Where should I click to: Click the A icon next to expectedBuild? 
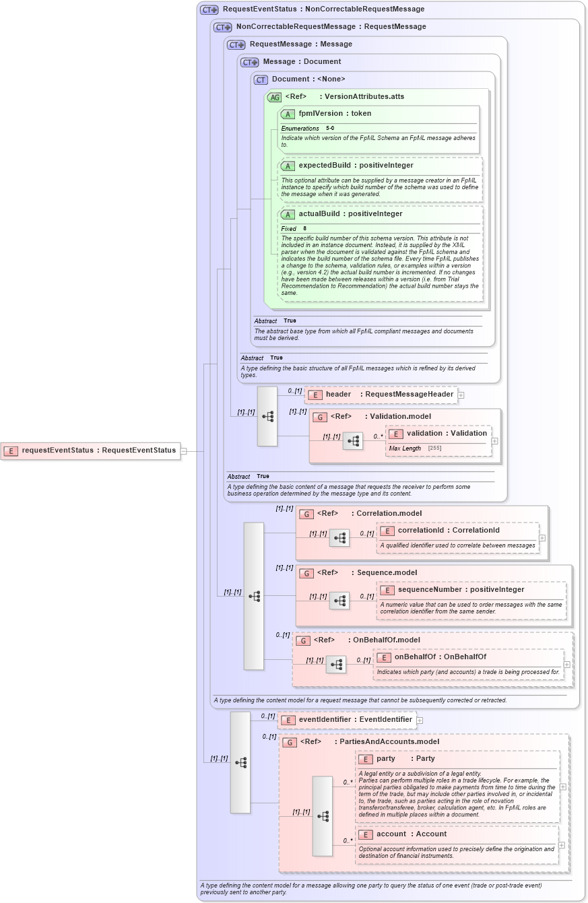[x=288, y=166]
